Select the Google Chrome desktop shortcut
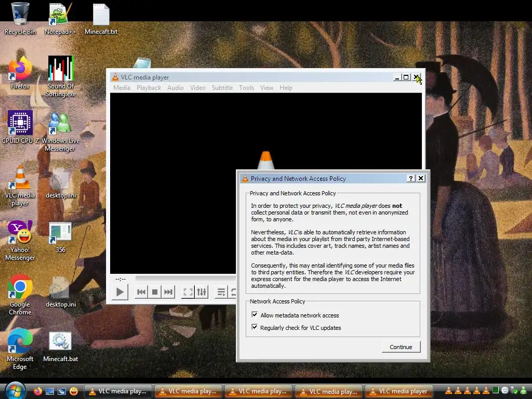The image size is (532, 399). (20, 295)
